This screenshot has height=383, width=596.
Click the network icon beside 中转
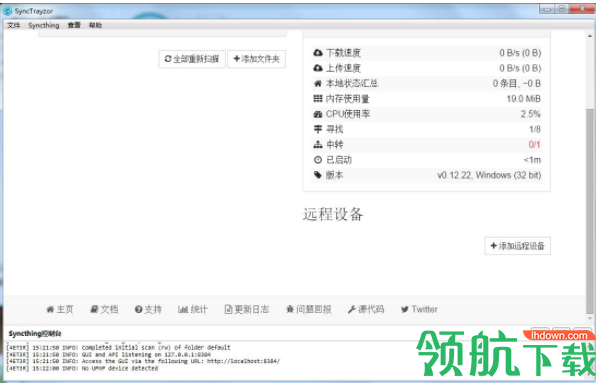[318, 144]
